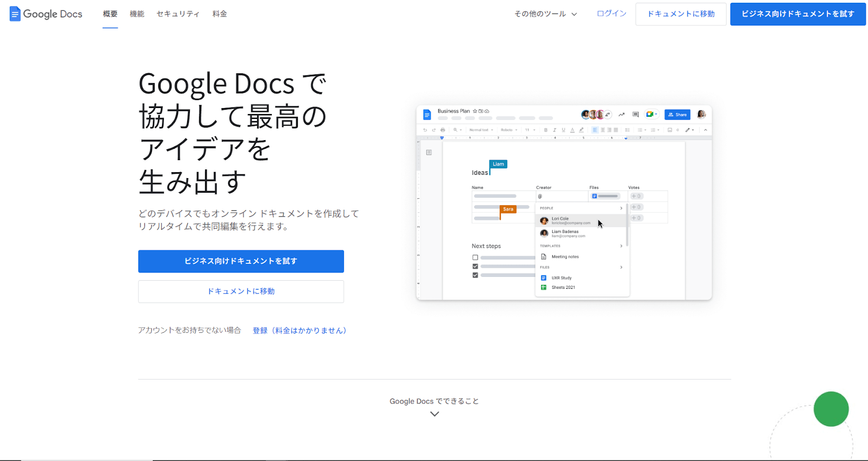The height and width of the screenshot is (461, 868).
Task: Click the down chevron under Google Docs でできること
Action: 434,414
